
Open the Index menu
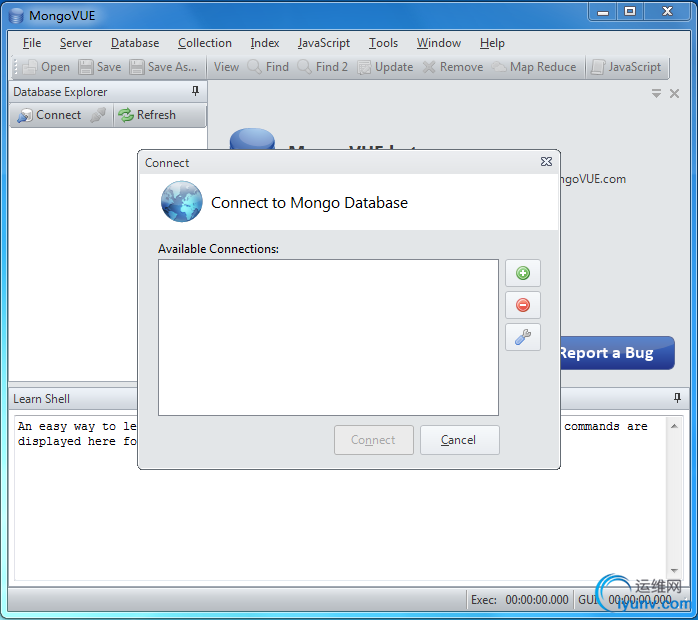point(265,43)
